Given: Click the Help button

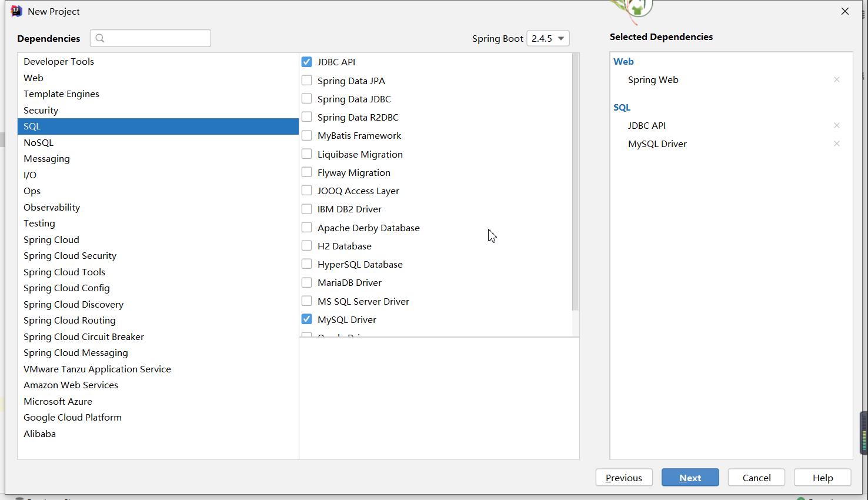Looking at the screenshot, I should click(x=823, y=478).
